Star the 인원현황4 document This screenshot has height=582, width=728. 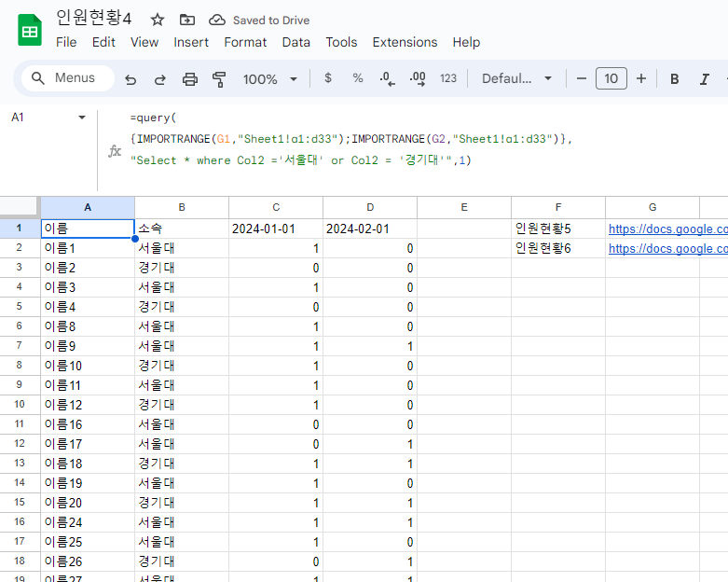158,20
